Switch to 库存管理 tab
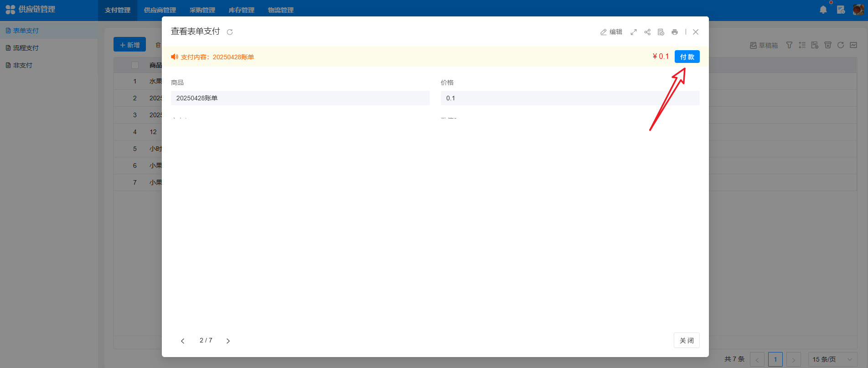The height and width of the screenshot is (368, 868). click(241, 10)
